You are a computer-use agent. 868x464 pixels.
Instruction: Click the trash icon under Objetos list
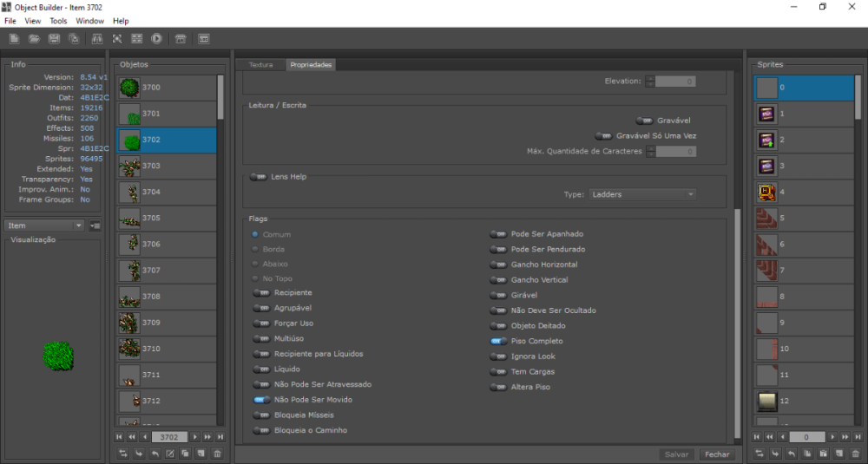tap(217, 454)
